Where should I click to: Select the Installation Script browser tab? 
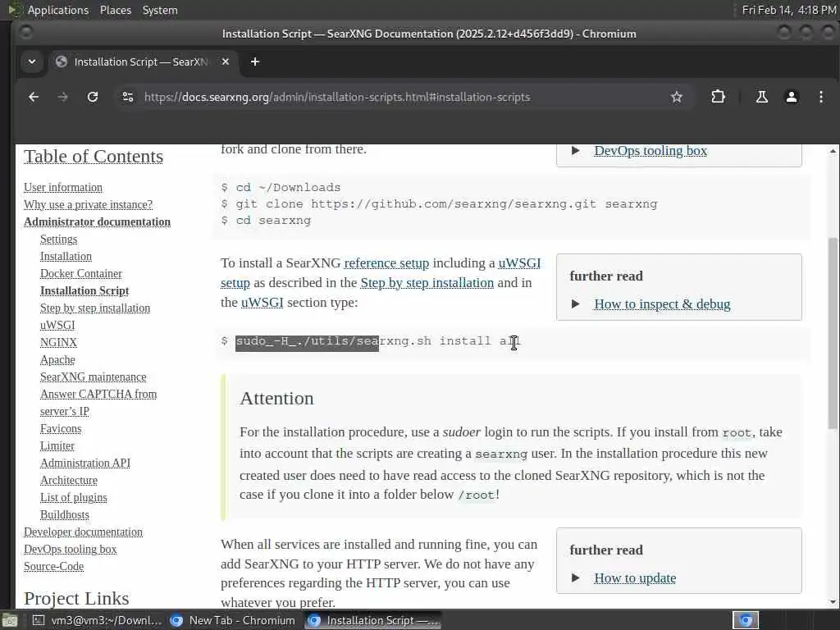[x=140, y=62]
